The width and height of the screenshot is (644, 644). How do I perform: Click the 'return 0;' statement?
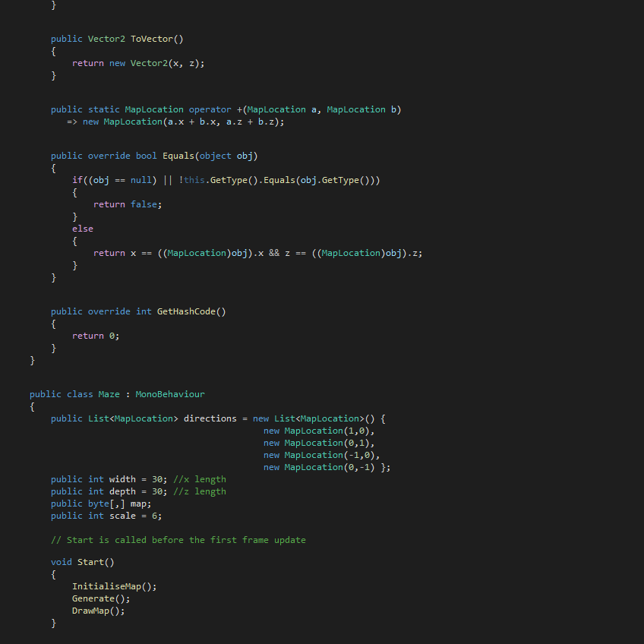point(96,336)
